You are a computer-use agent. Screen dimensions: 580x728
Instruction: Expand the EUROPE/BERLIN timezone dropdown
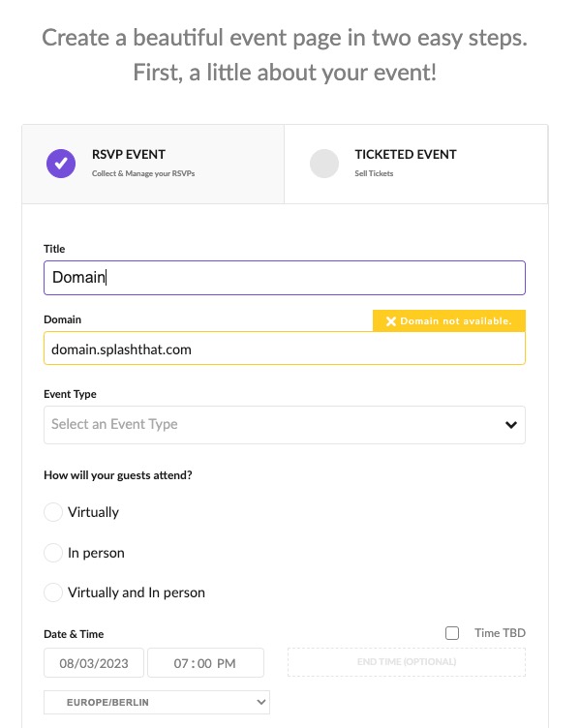tap(157, 702)
